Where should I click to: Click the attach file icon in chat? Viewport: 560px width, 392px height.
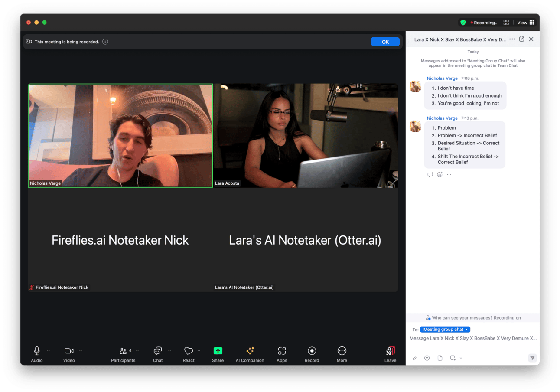440,358
